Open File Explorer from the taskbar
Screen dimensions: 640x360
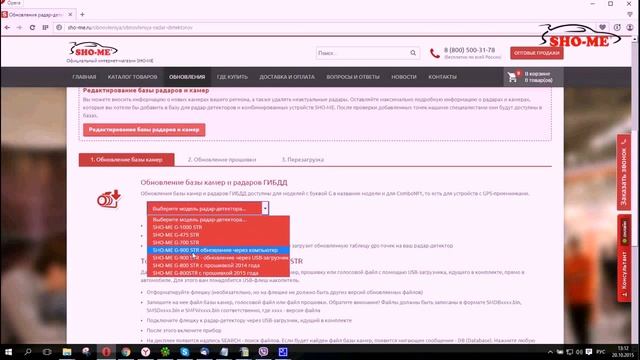point(67,352)
